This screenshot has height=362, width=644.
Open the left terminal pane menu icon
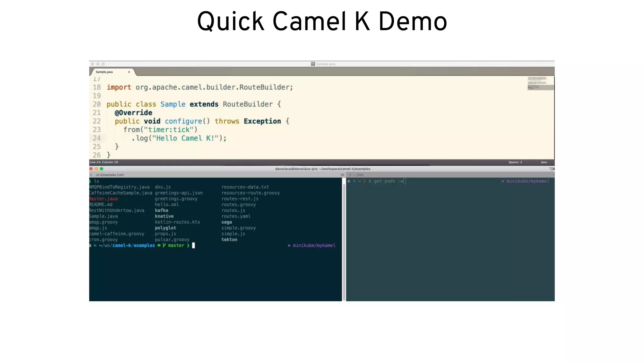point(342,175)
